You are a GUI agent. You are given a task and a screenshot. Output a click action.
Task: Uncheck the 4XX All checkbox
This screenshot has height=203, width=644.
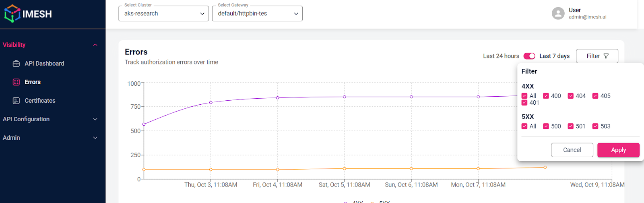524,96
